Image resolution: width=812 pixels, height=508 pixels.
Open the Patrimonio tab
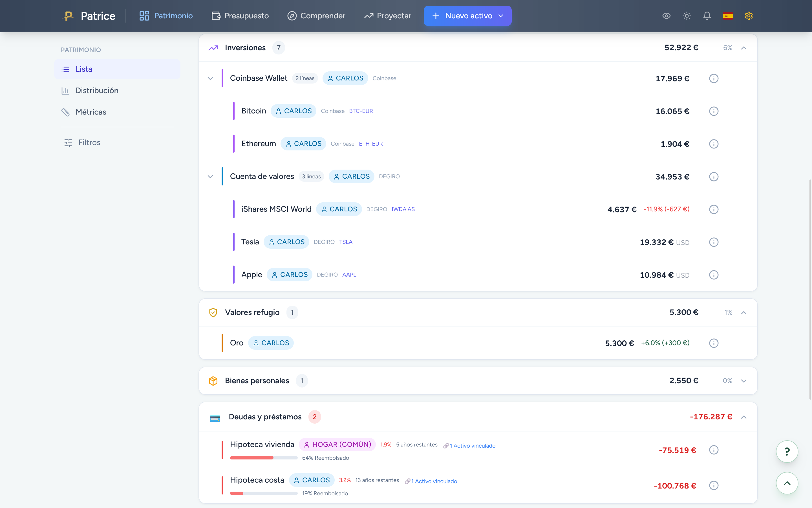166,16
